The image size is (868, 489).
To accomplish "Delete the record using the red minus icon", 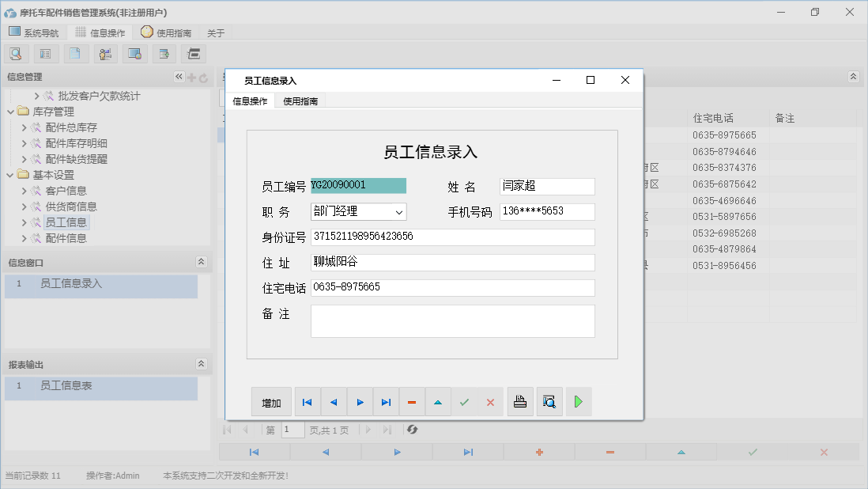I will (412, 402).
